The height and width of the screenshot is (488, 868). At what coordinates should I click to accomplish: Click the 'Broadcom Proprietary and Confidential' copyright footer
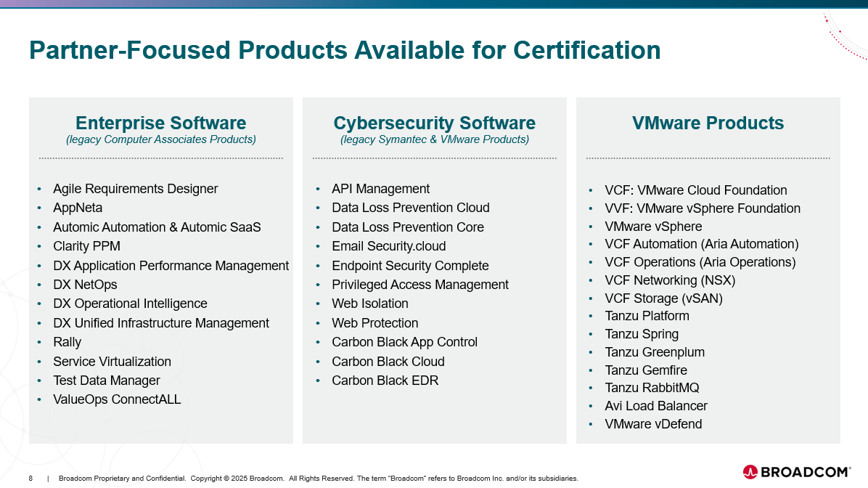[319, 478]
